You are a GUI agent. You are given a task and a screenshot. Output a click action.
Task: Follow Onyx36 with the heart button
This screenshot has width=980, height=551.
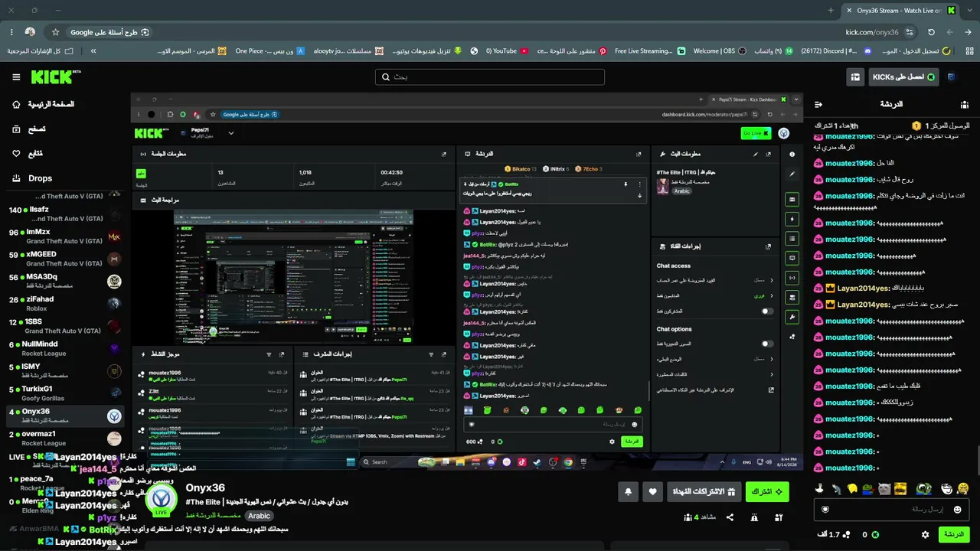(x=652, y=492)
